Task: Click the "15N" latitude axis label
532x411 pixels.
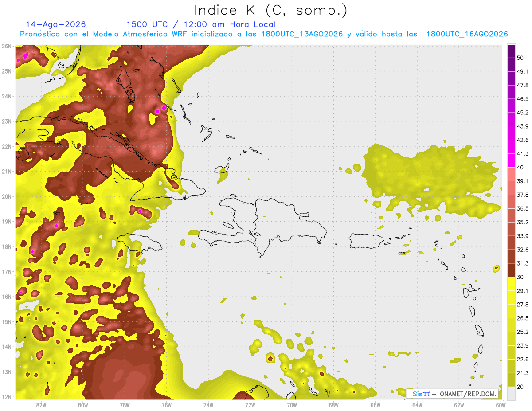Action: 7,322
